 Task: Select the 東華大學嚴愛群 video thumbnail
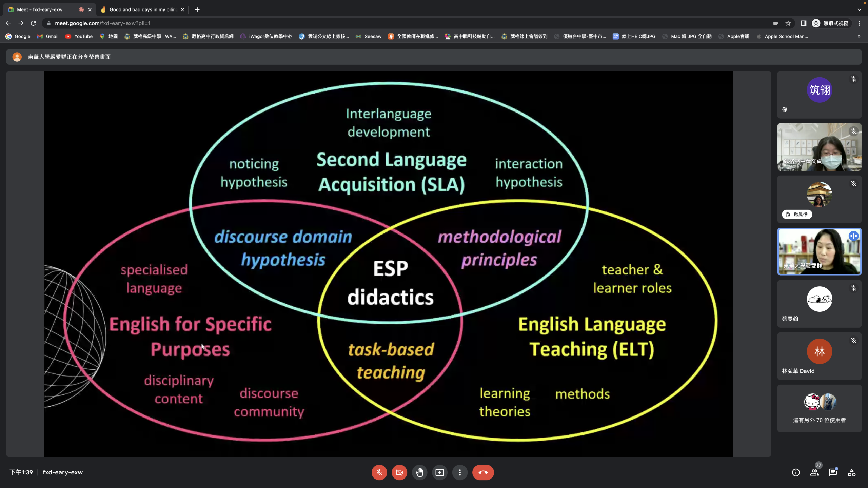819,251
